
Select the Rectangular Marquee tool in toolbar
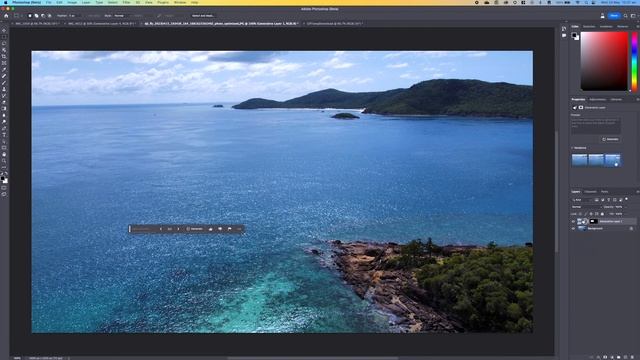4,37
